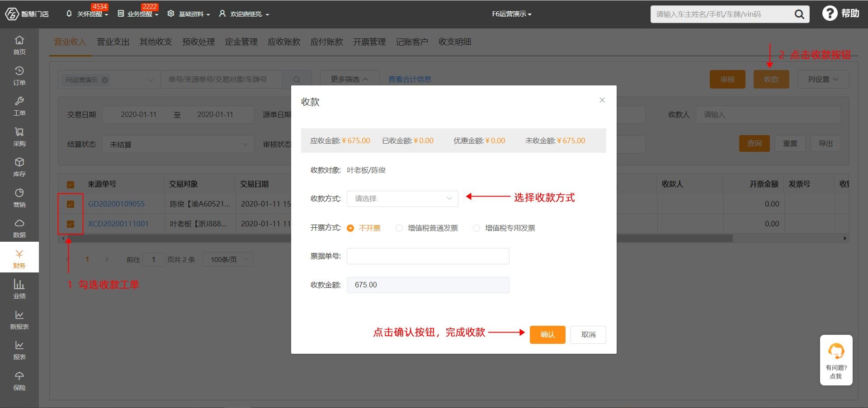Open the 保险 insurance sidebar icon
Viewport: 868px width, 408px height.
19,381
